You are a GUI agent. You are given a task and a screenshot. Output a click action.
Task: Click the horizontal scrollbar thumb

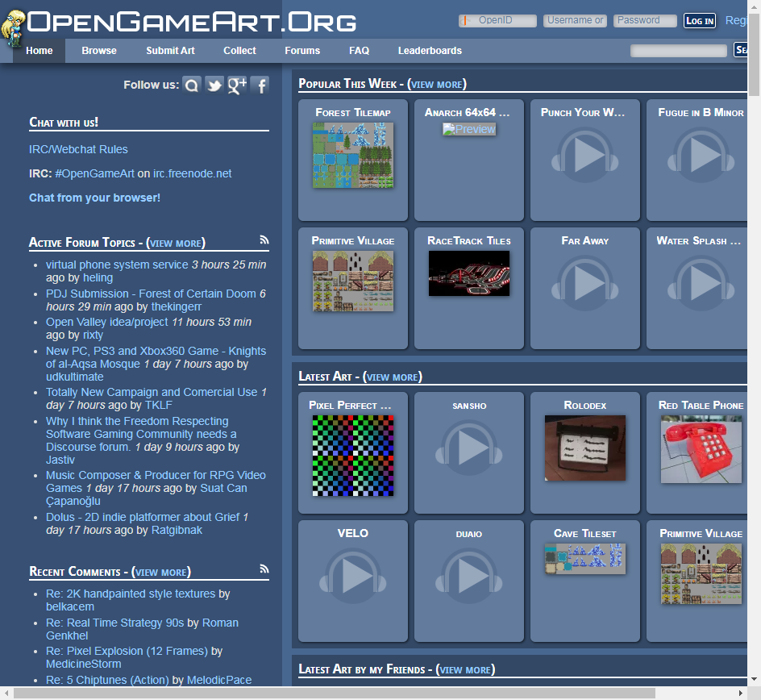335,694
